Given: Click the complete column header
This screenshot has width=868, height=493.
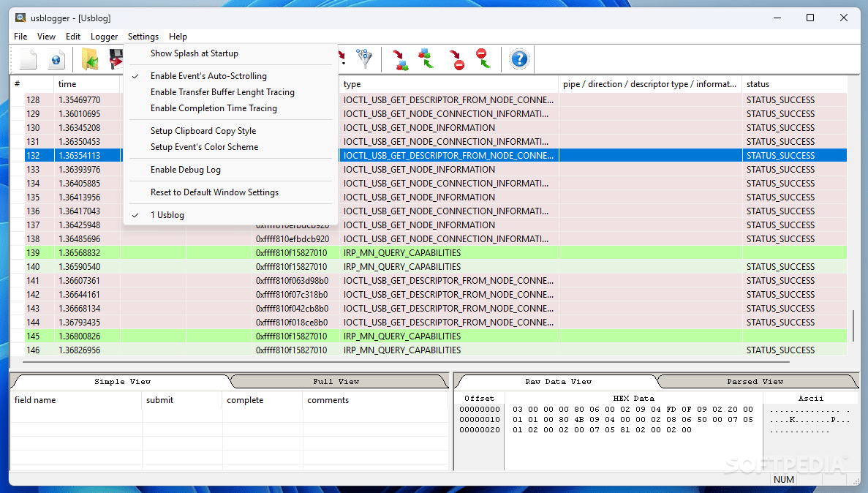Looking at the screenshot, I should pos(263,400).
